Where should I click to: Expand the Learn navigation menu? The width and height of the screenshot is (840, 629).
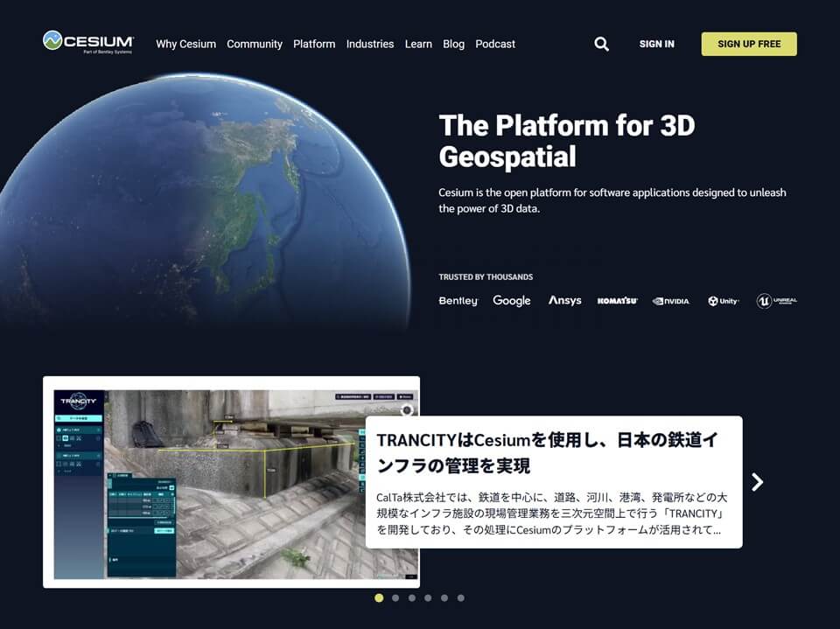418,44
